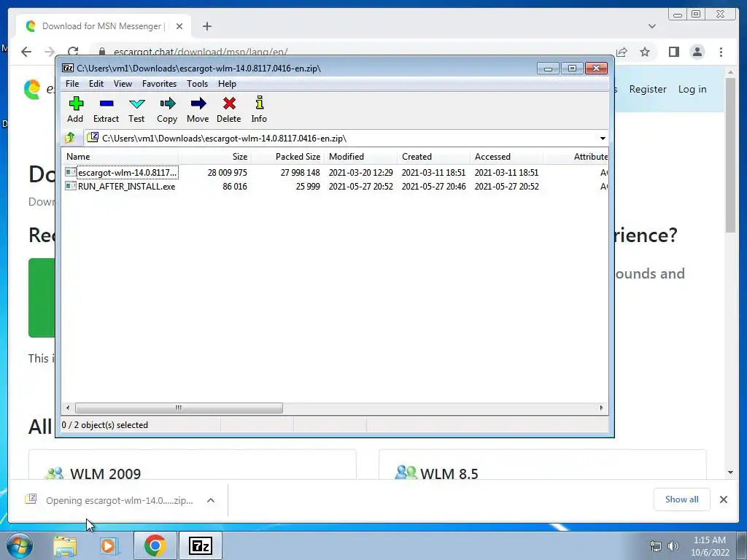This screenshot has height=560, width=747.
Task: Open the File menu in 7-Zip
Action: pos(72,84)
